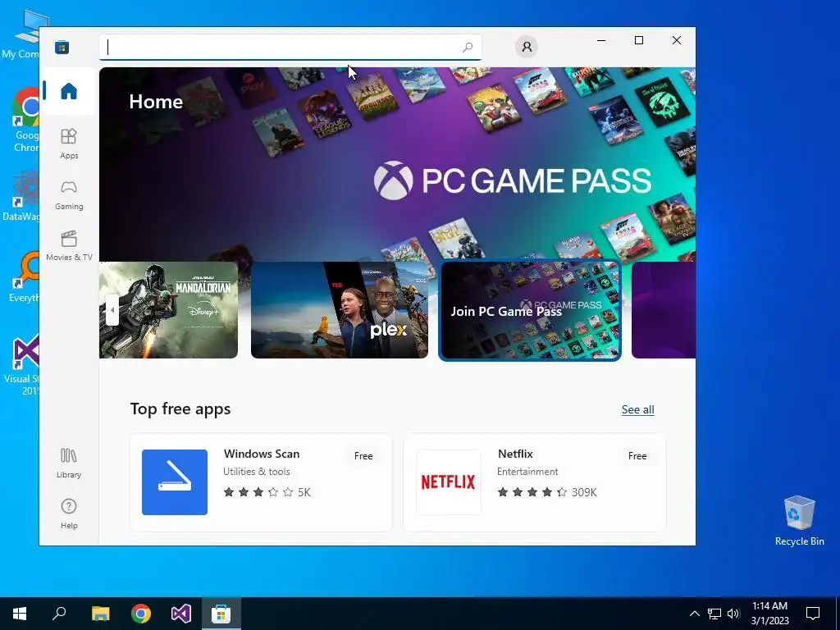Select the My Computer desktop icon

pos(21,34)
